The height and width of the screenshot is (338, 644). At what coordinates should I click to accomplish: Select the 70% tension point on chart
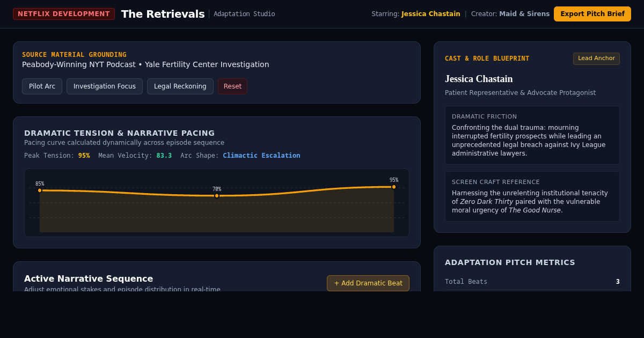click(x=217, y=196)
